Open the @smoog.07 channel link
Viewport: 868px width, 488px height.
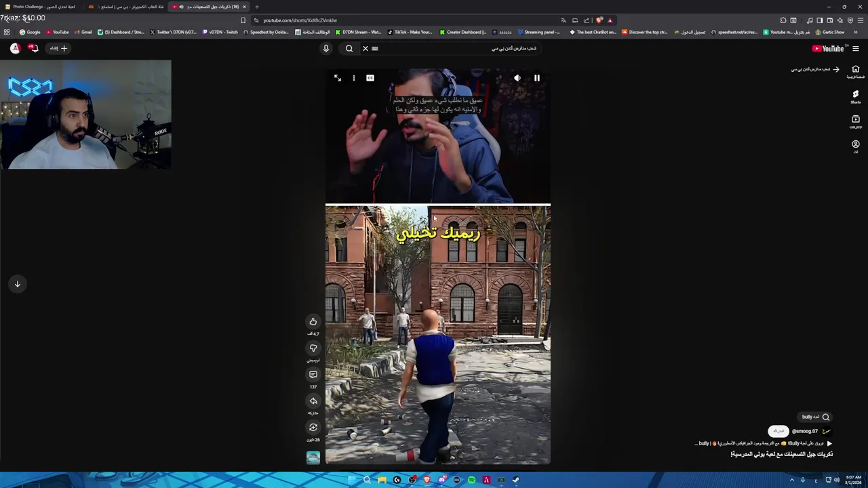pyautogui.click(x=805, y=431)
